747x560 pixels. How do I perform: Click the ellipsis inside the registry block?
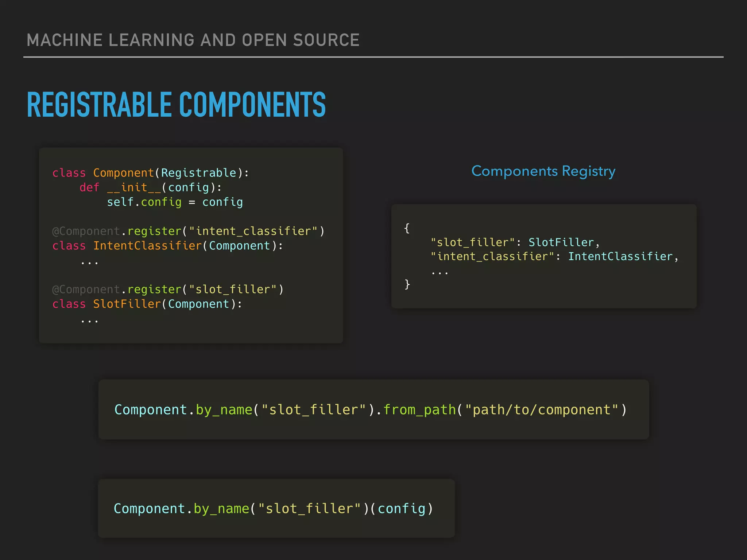(x=440, y=273)
